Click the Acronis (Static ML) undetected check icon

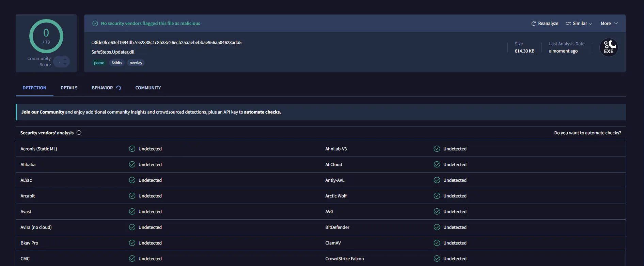(132, 149)
